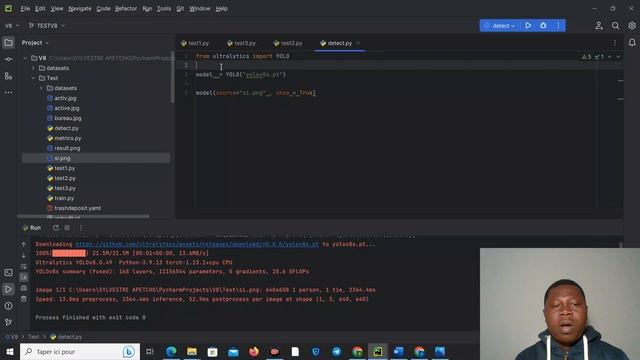This screenshot has height=360, width=640.
Task: Click detect.py in the breadcrumb bar
Action: (x=66, y=337)
